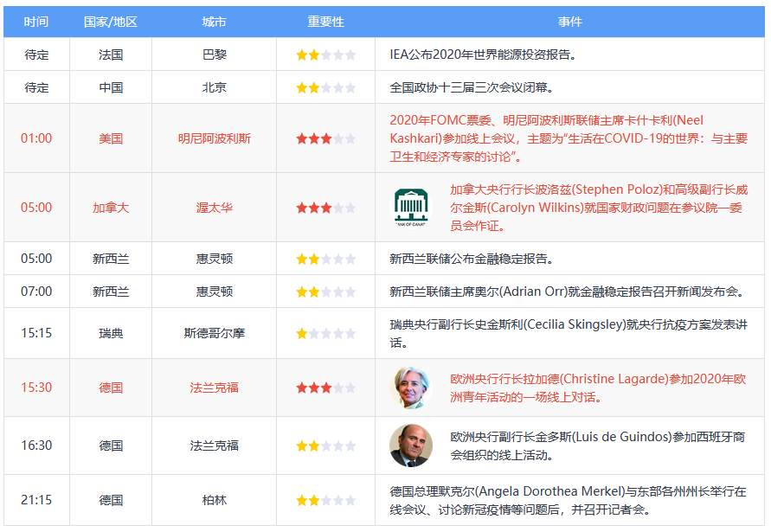Click the importance stars in the 巴黎 row
771x532 pixels.
click(325, 54)
